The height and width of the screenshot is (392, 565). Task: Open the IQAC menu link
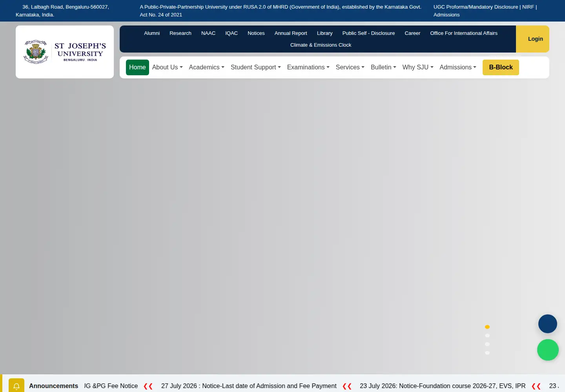coord(231,33)
